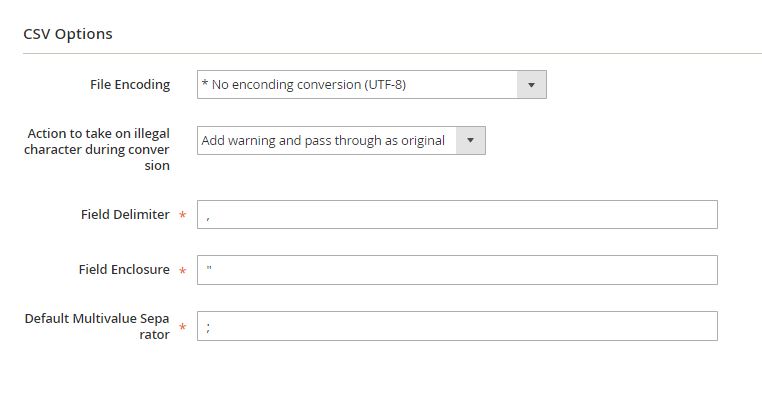Open the File Encoding dropdown arrow
Screen dimensions: 762x407
[531, 85]
